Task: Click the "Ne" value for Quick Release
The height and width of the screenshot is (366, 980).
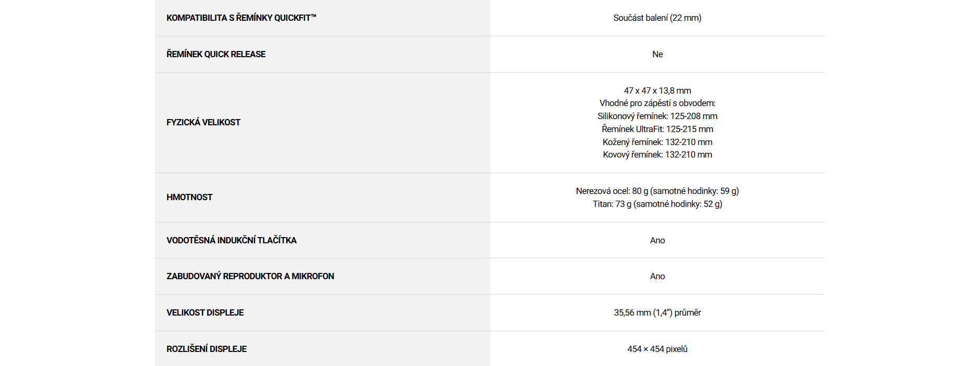Action: [657, 54]
